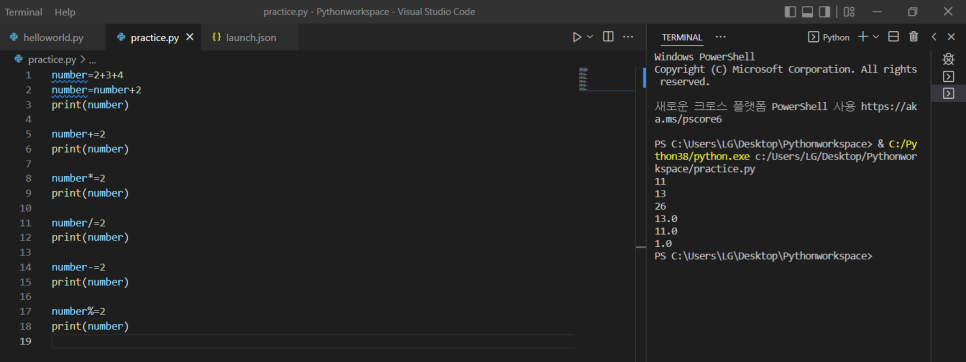Open the run options dropdown beside the play icon
The width and height of the screenshot is (966, 362).
tap(590, 37)
